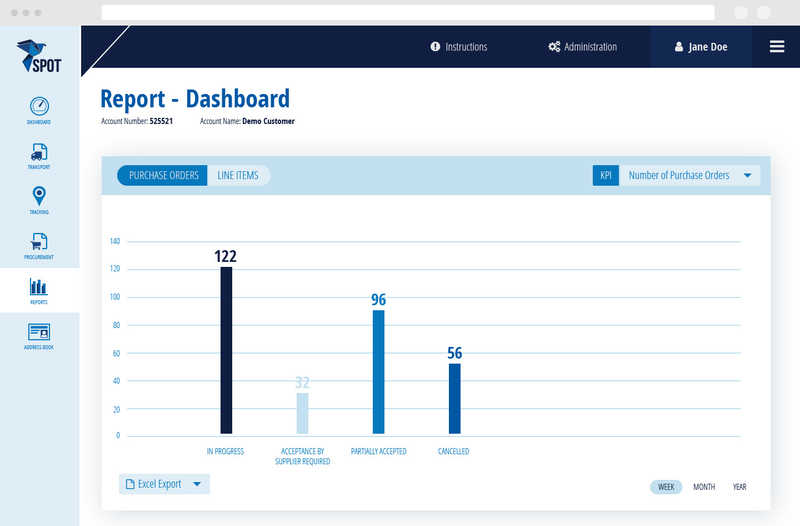The height and width of the screenshot is (526, 800).
Task: Open the hamburger menu icon
Action: pos(776,47)
